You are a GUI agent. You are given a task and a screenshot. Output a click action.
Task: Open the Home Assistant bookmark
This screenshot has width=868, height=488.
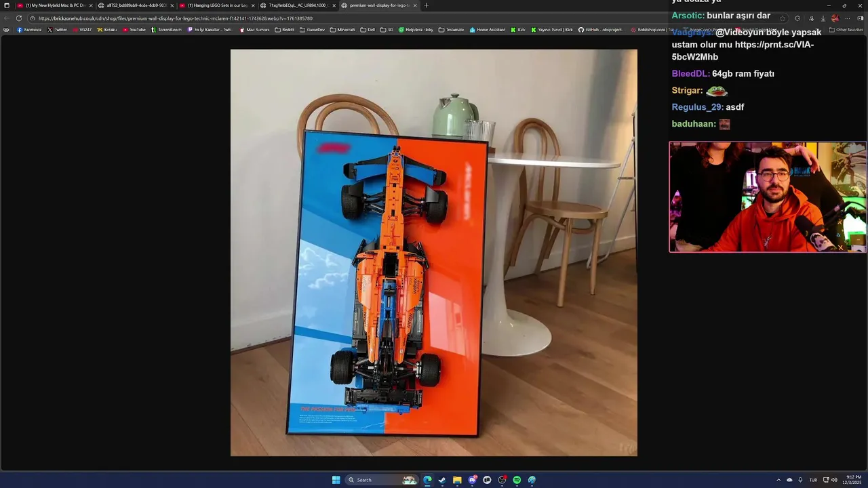coord(488,30)
